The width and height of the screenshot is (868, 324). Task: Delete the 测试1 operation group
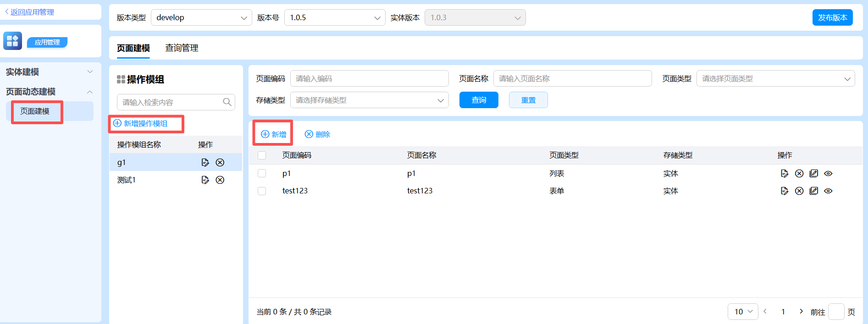coord(220,180)
